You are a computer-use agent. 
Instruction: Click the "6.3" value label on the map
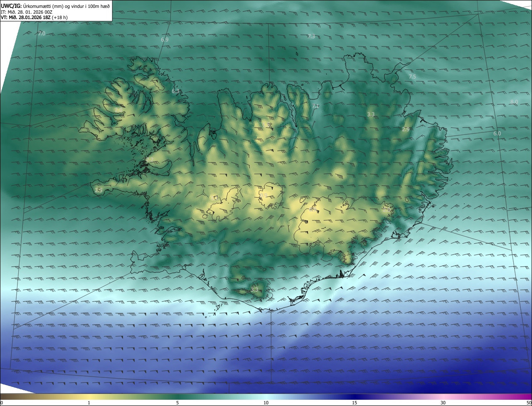click(x=175, y=91)
